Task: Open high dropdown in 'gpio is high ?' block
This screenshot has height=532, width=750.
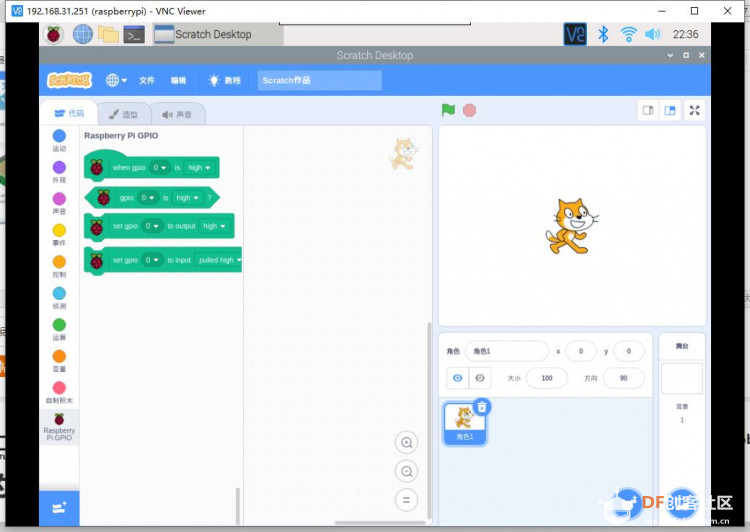Action: click(188, 198)
